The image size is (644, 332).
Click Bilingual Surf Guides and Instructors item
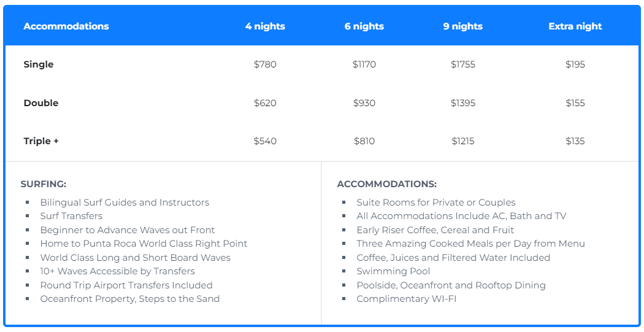point(125,203)
